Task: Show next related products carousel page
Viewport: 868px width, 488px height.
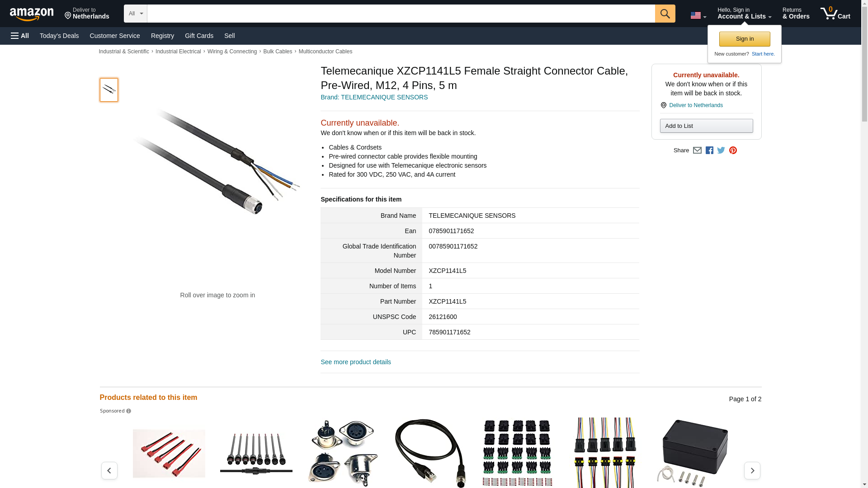Action: point(752,470)
